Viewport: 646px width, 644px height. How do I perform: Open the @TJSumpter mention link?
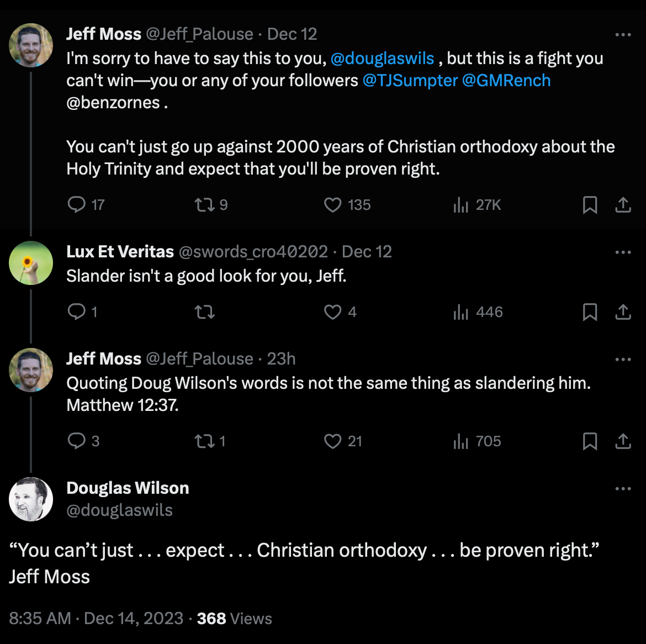tap(410, 81)
